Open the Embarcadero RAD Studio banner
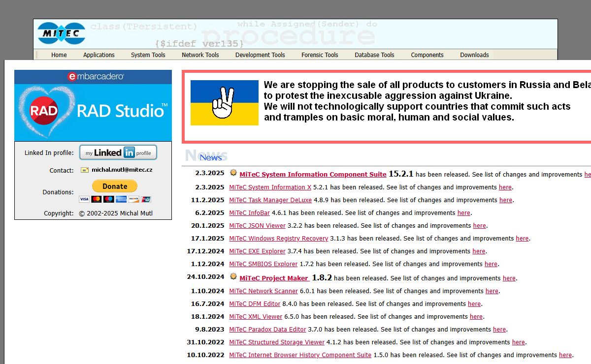 click(93, 106)
